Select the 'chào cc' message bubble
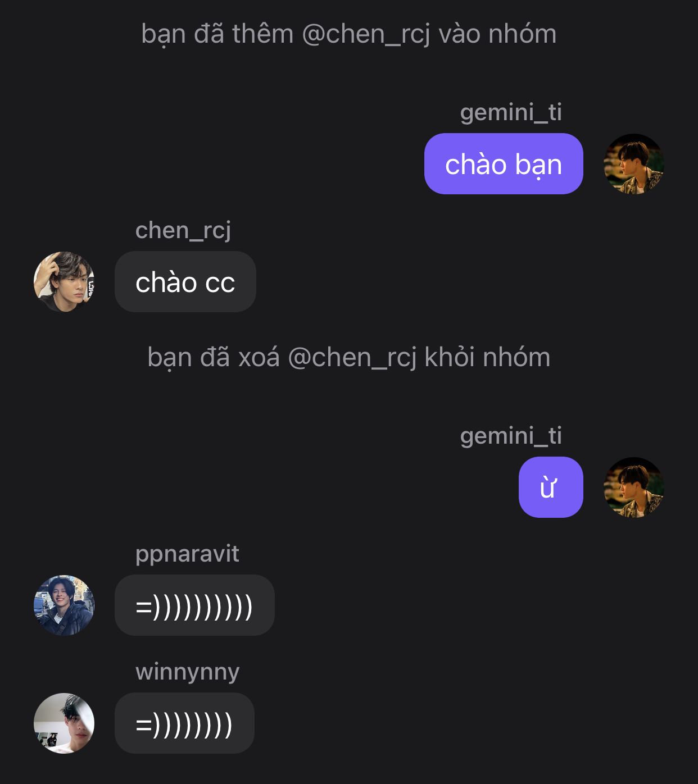This screenshot has width=698, height=784. 185,282
